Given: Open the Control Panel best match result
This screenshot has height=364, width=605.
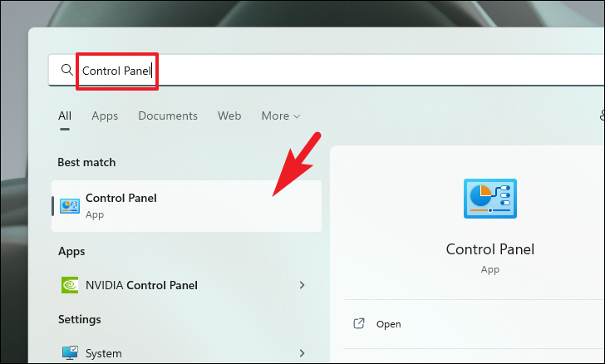Looking at the screenshot, I should coord(186,206).
